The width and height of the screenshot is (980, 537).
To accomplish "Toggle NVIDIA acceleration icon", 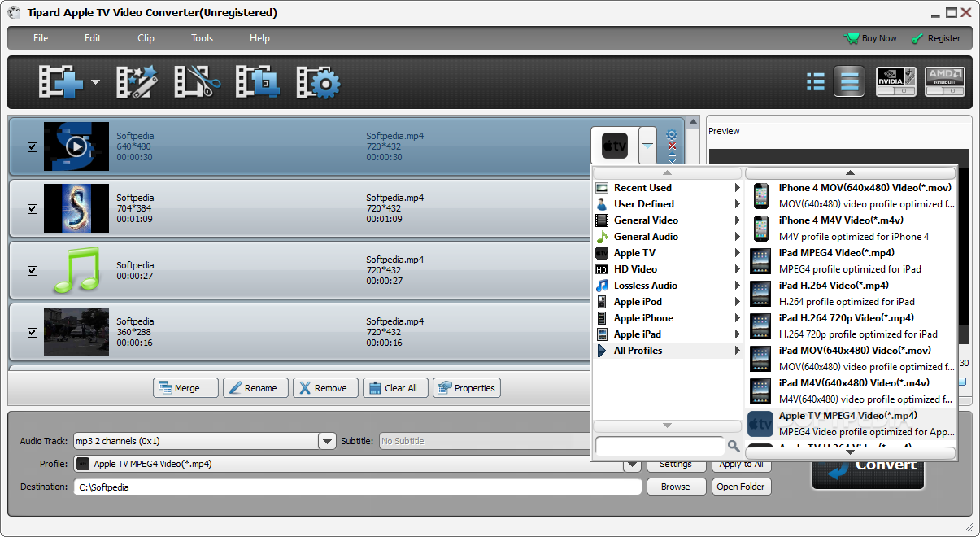I will tap(895, 81).
